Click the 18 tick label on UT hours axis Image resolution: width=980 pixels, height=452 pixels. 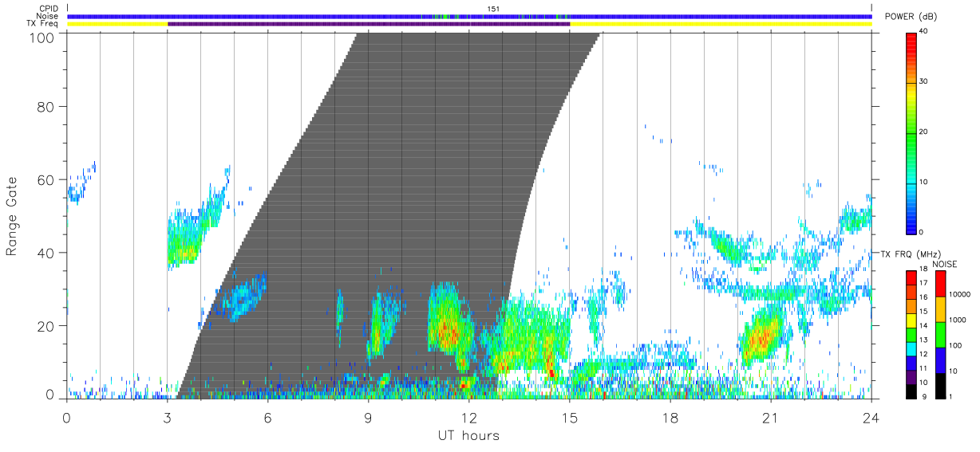[670, 417]
